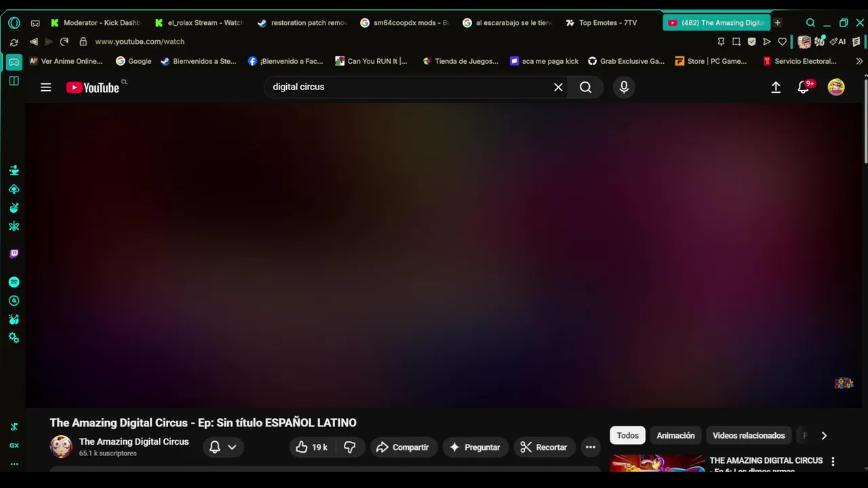The image size is (868, 488).
Task: Open The Amazing Digital Circus channel avatar
Action: click(61, 447)
